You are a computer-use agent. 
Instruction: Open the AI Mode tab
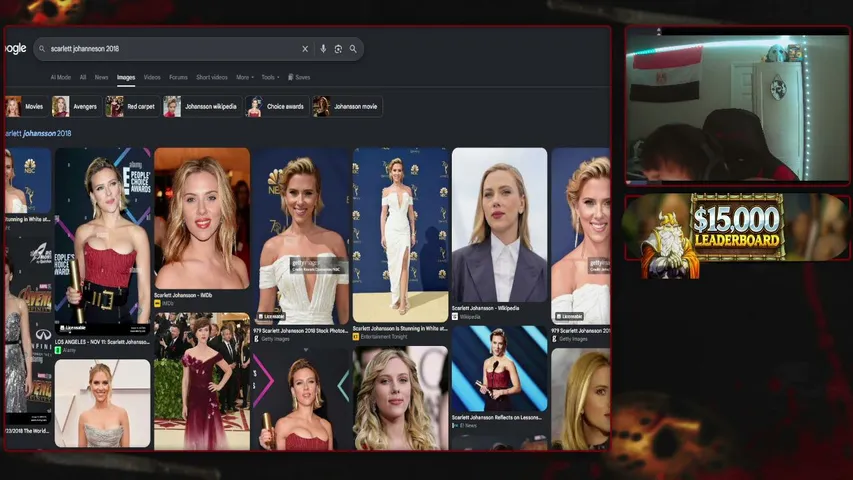[60, 77]
